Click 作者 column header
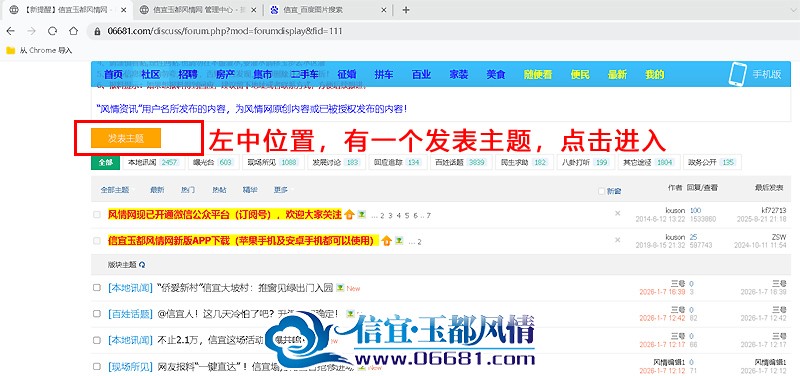The height and width of the screenshot is (376, 800). [674, 188]
